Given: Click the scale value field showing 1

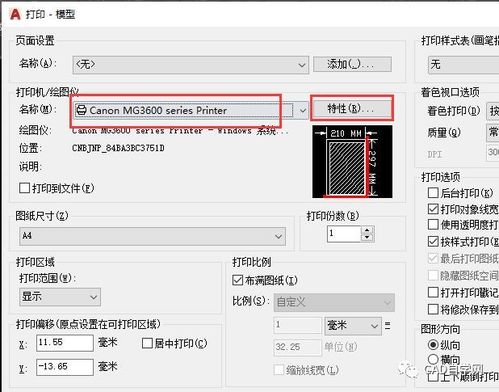Looking at the screenshot, I should [x=297, y=326].
